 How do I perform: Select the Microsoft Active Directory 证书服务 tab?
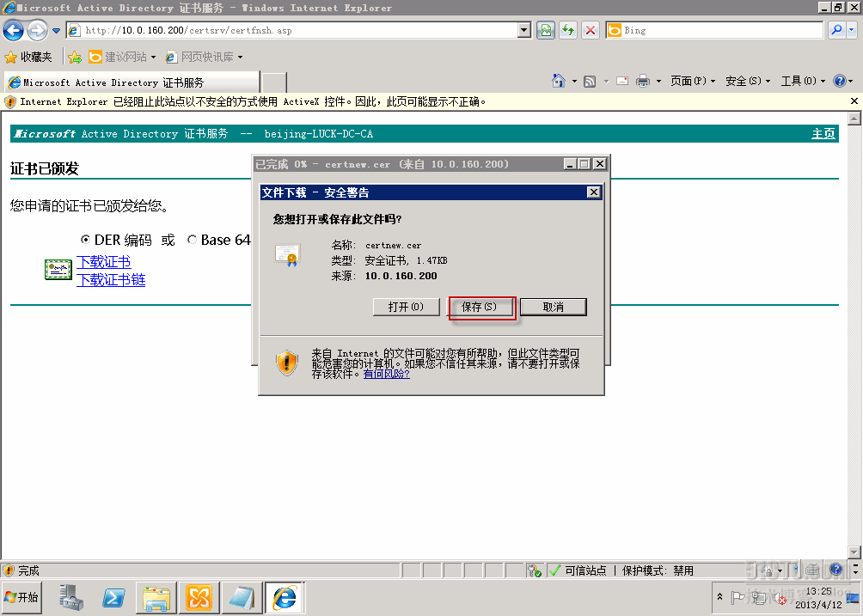(x=132, y=82)
